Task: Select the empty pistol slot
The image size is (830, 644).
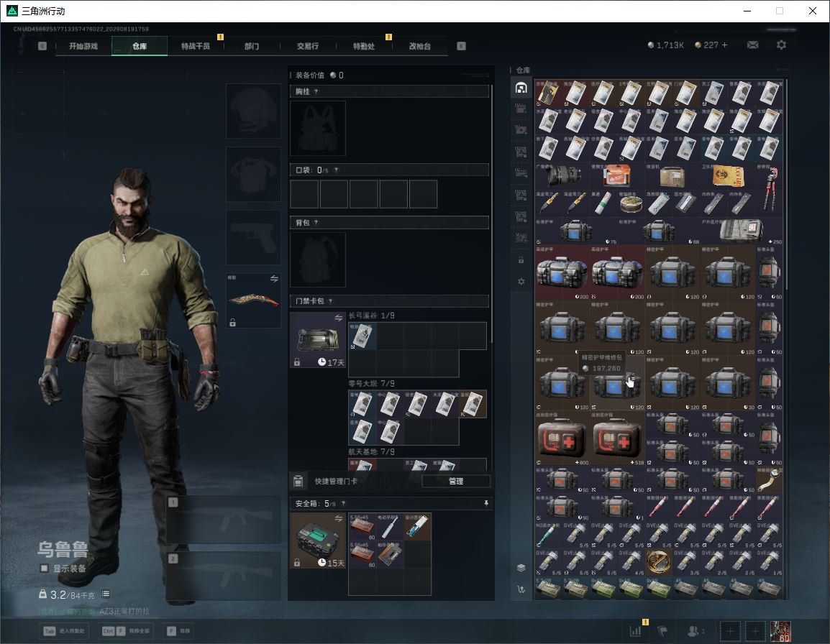Action: [254, 237]
